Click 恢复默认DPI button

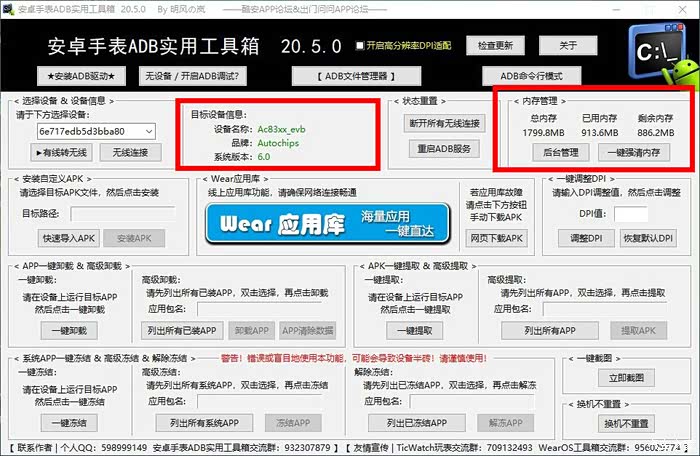pos(648,238)
